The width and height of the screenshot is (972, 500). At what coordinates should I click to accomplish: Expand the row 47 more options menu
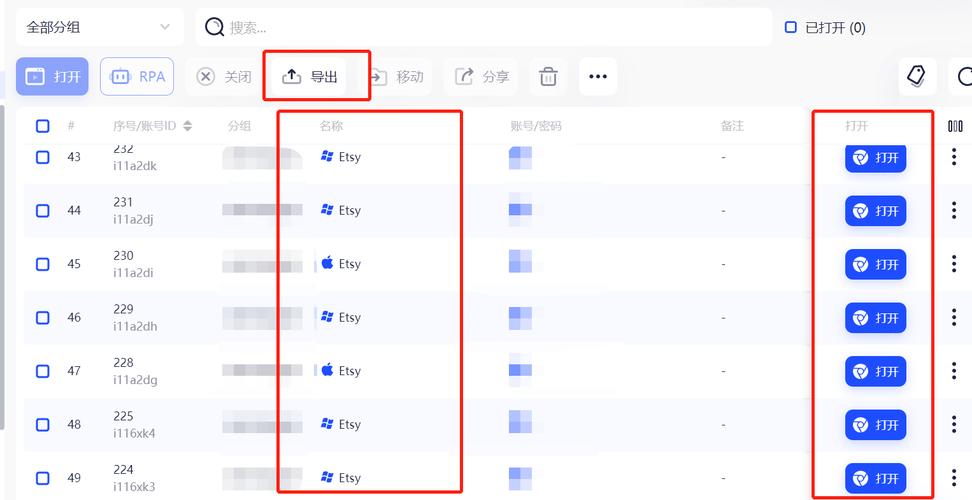click(x=954, y=371)
